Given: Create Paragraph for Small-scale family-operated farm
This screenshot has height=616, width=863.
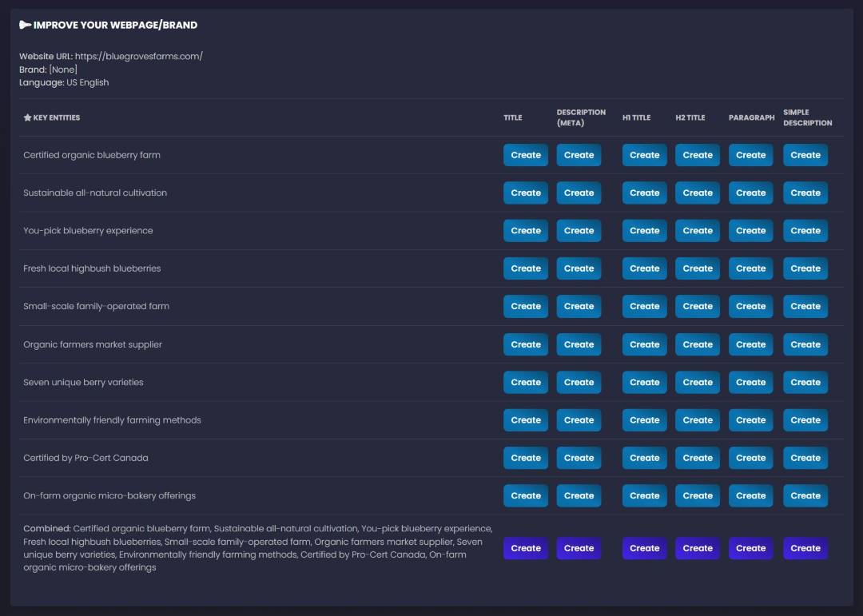Looking at the screenshot, I should (x=750, y=306).
